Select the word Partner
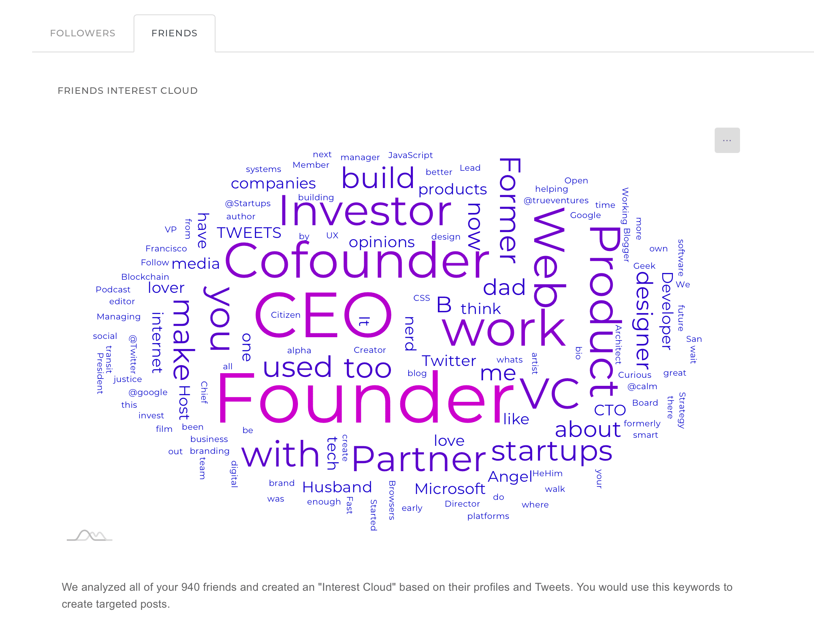This screenshot has width=814, height=644. pyautogui.click(x=419, y=458)
